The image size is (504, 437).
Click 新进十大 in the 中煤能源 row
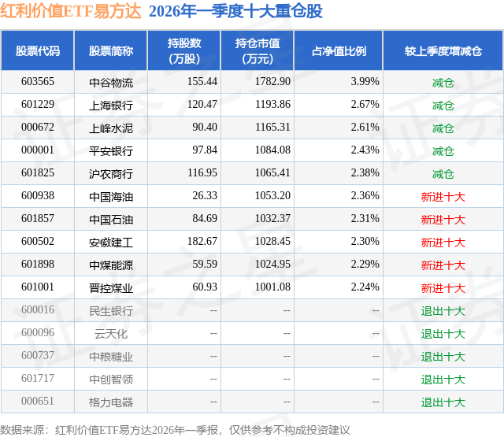click(443, 265)
